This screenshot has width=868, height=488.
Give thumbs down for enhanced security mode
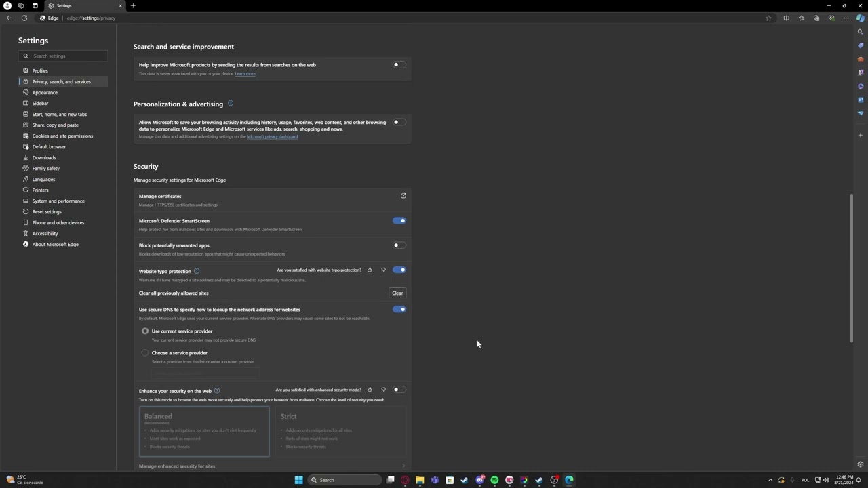383,390
